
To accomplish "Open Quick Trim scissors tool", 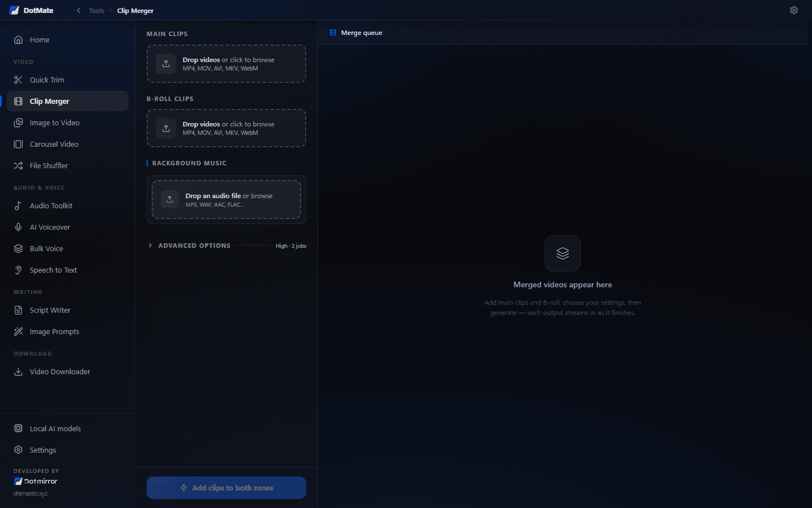I will coord(18,80).
